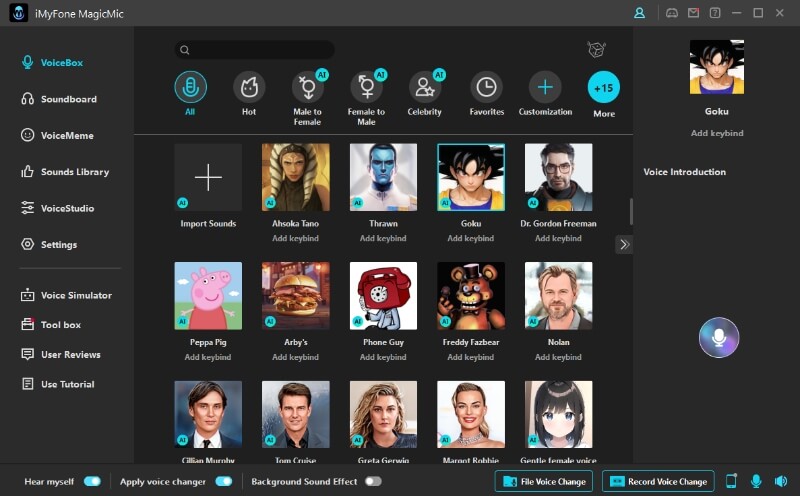800x496 pixels.
Task: Add keybind under Ahsoka Tano
Action: 295,238
